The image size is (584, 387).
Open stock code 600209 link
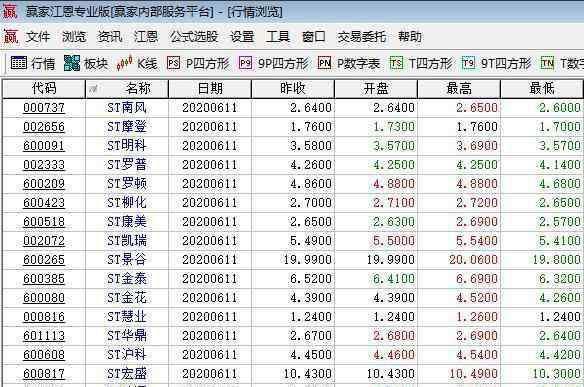click(44, 184)
